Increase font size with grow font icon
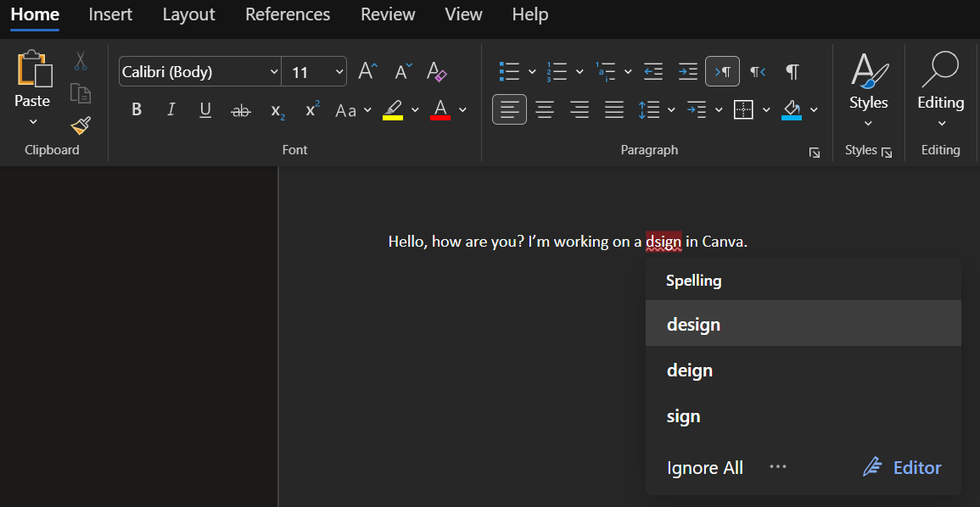Viewport: 980px width, 507px height. (x=368, y=71)
